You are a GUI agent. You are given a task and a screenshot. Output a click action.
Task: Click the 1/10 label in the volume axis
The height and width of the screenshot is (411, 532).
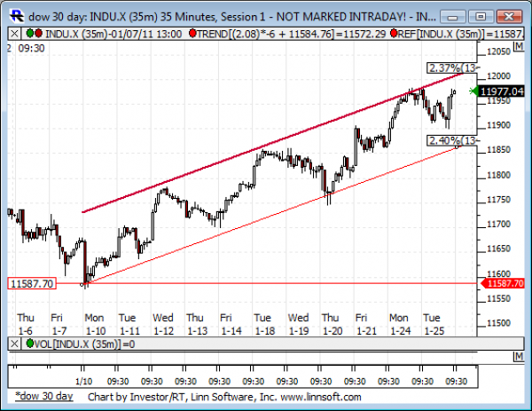pyautogui.click(x=83, y=381)
